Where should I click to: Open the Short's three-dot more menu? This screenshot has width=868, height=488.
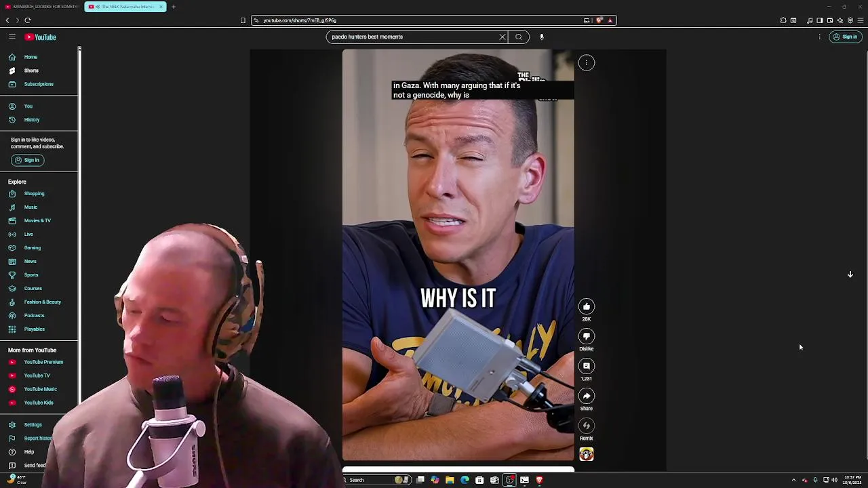(x=587, y=63)
